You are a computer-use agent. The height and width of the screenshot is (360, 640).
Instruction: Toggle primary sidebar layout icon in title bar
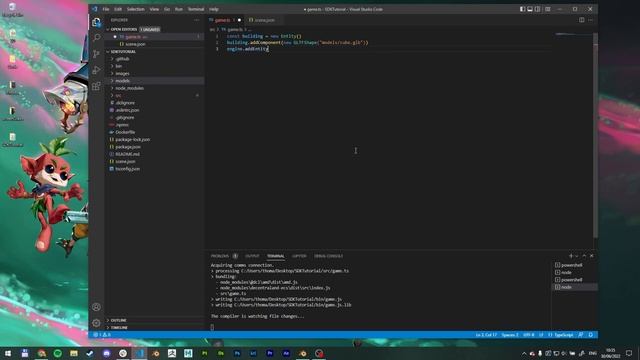522,9
